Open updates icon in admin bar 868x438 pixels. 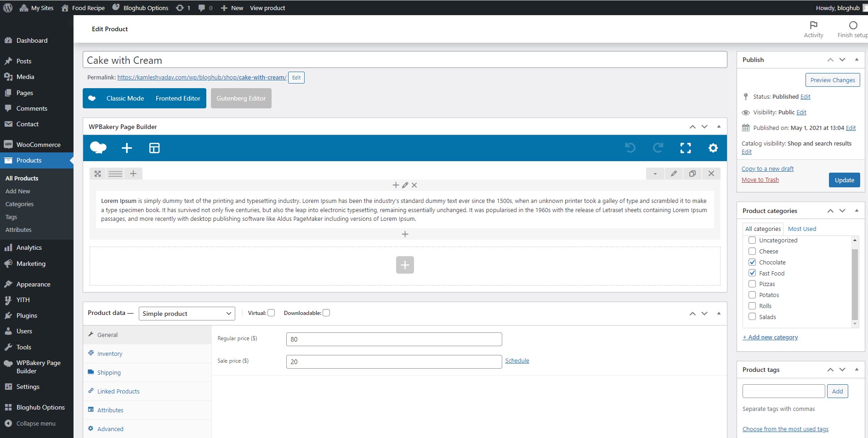[183, 8]
